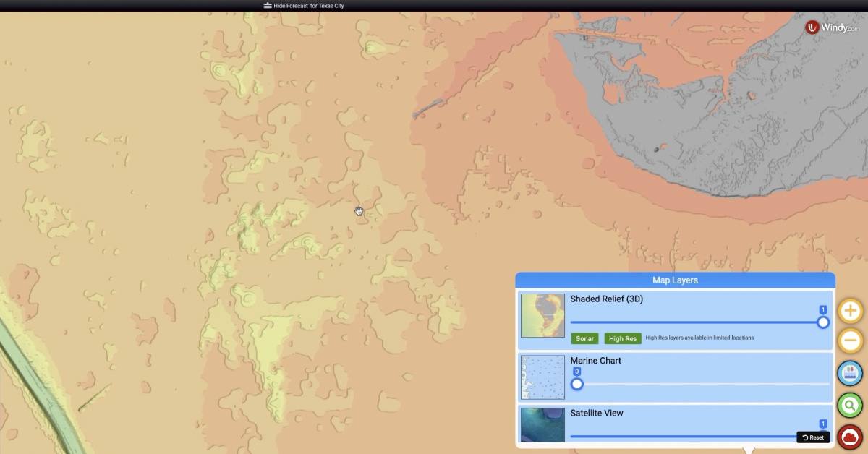This screenshot has height=454, width=868.
Task: Click the zoom in plus icon
Action: click(x=849, y=310)
